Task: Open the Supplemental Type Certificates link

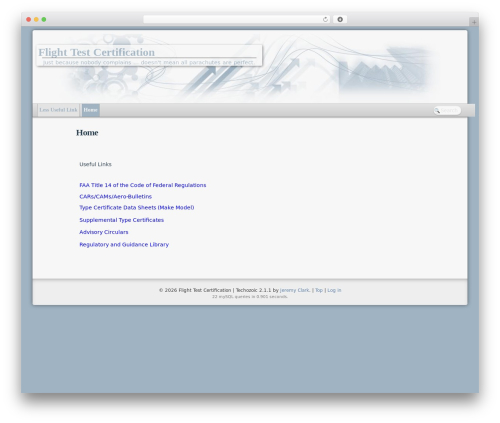Action: tap(121, 220)
